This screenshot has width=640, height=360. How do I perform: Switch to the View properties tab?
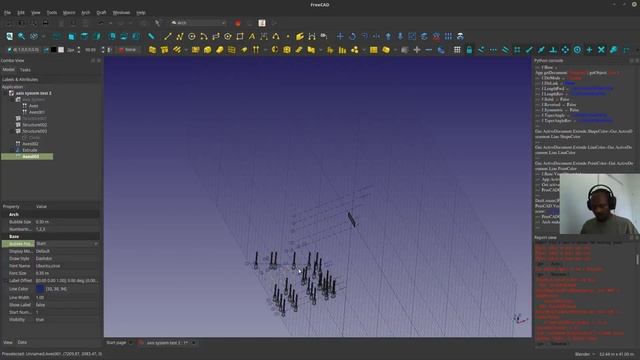coord(8,342)
